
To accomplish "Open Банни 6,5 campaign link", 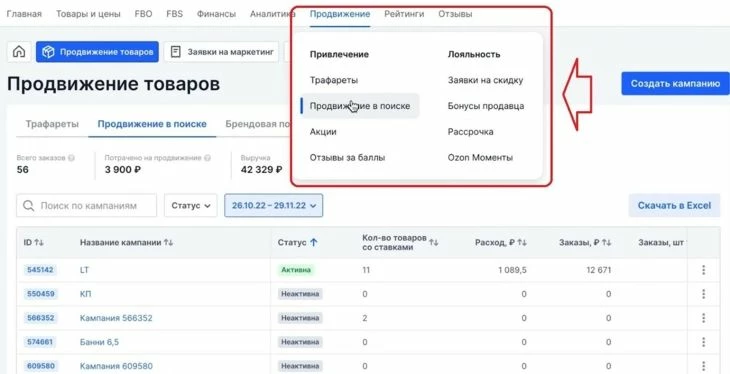I will pos(99,342).
